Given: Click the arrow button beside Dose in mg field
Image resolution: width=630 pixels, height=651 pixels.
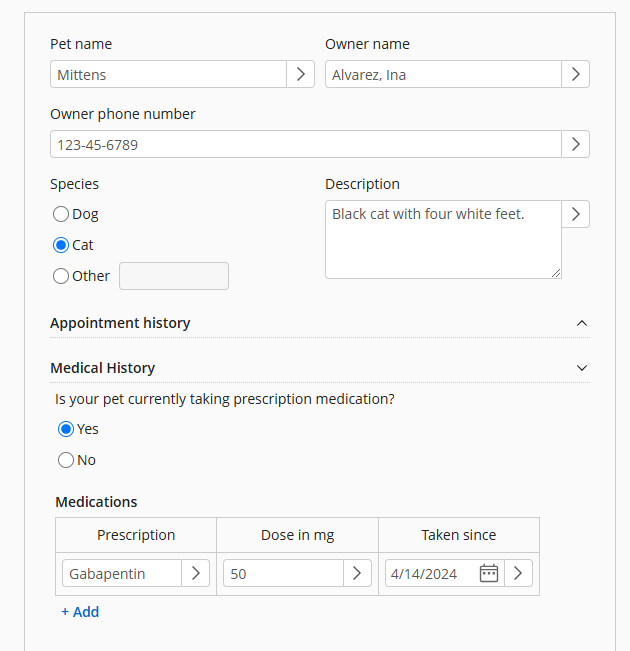Looking at the screenshot, I should [358, 573].
